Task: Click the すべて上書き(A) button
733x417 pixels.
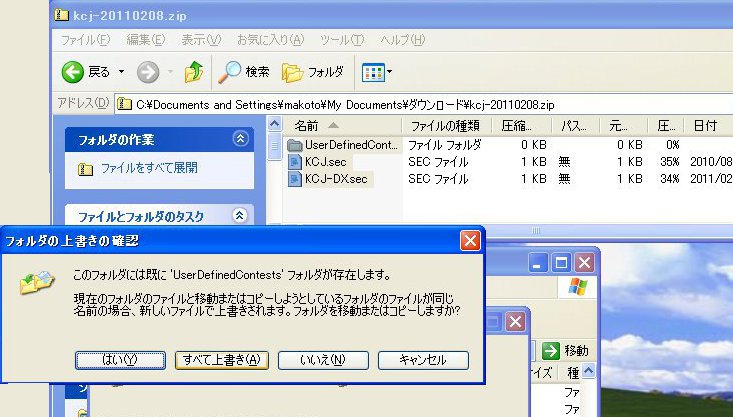Action: (x=221, y=360)
